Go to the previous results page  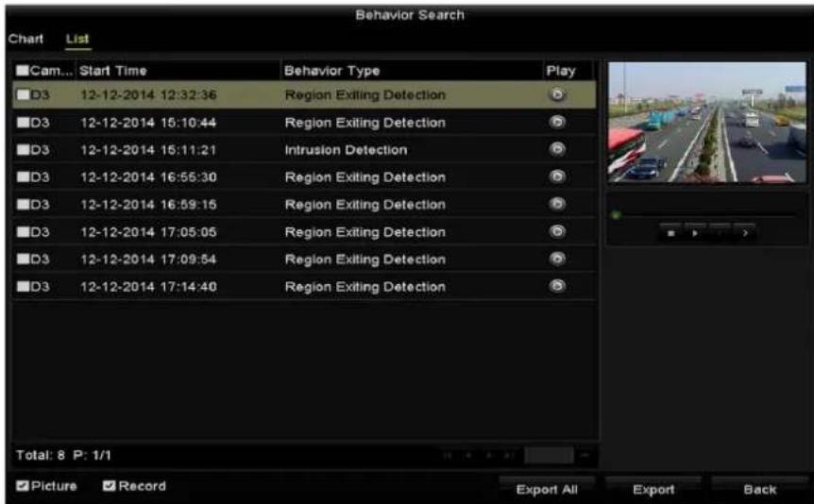tap(468, 455)
